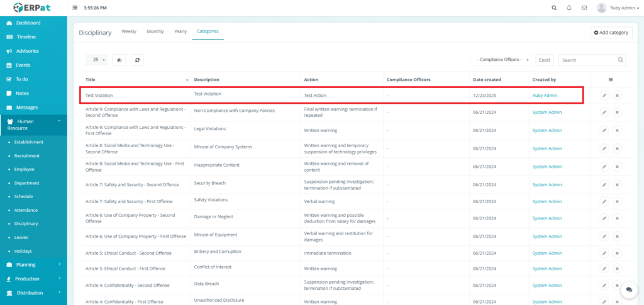Export the table with Excel button
Viewport: 644px width, 305px height.
(x=545, y=60)
